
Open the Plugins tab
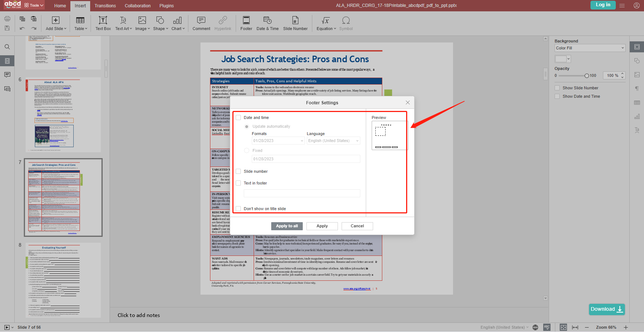[x=167, y=6]
